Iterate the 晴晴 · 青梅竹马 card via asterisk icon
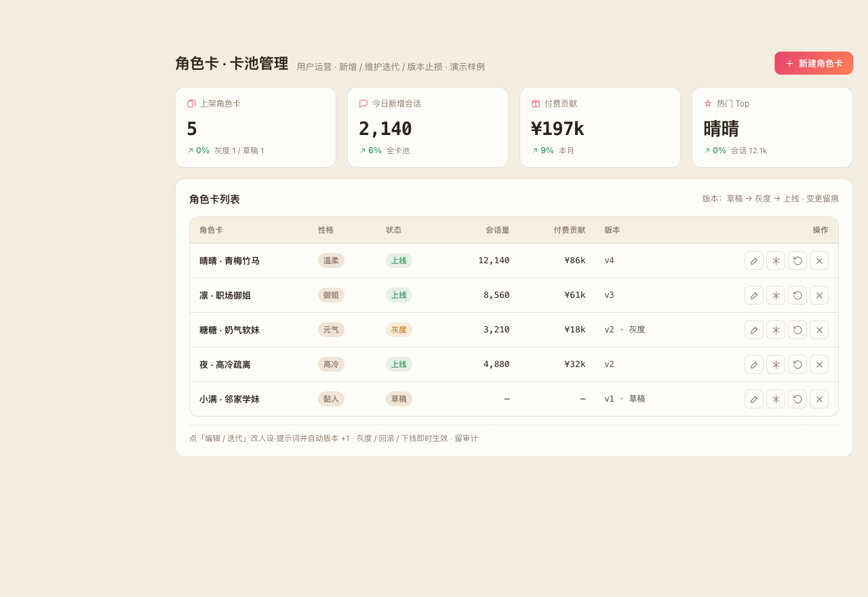Image resolution: width=868 pixels, height=597 pixels. pyautogui.click(x=776, y=261)
